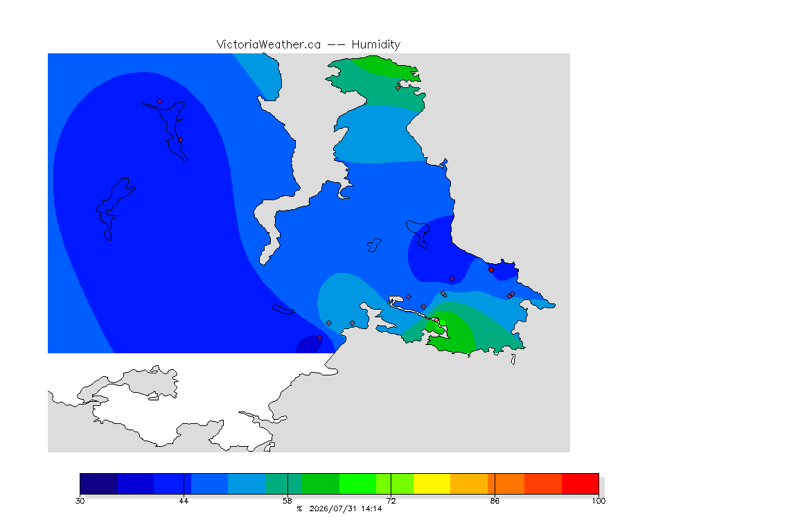Click the paired station markers at the far east
This screenshot has width=798, height=532.
tap(511, 295)
